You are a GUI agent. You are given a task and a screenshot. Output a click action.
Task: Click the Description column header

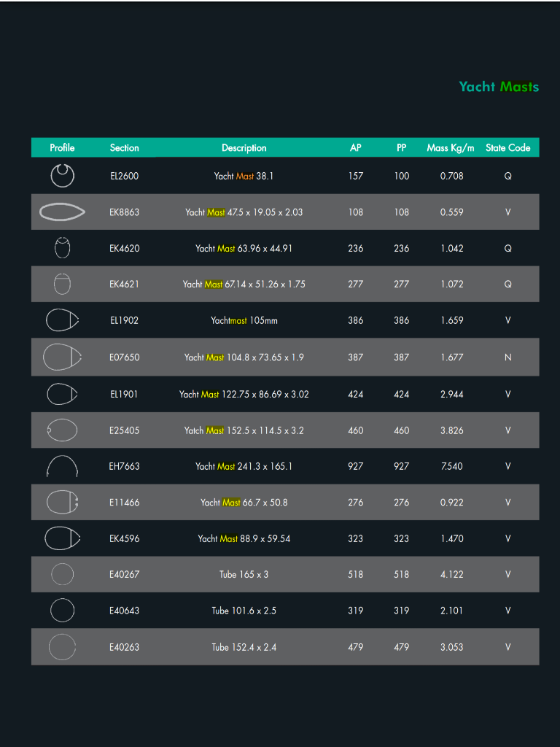click(244, 147)
